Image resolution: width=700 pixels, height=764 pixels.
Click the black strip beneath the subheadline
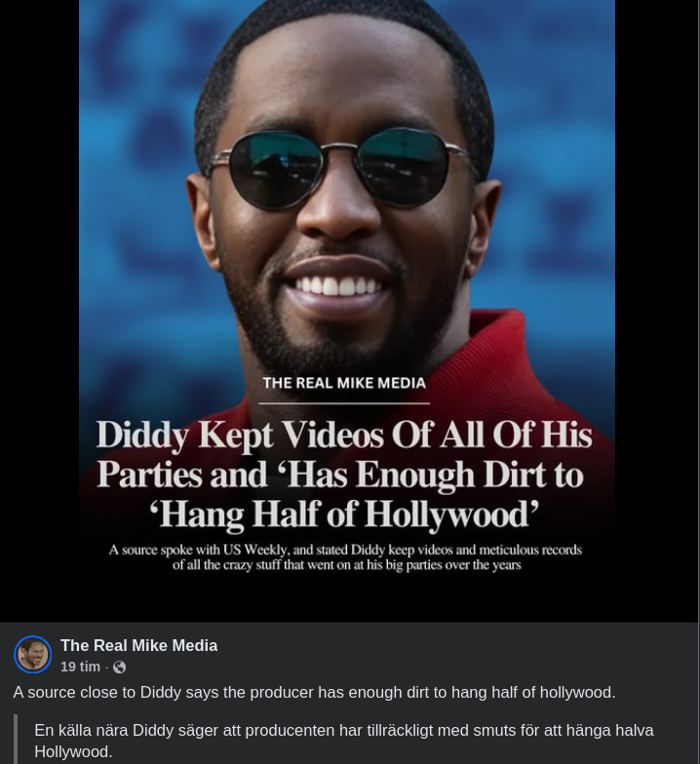pos(347,596)
